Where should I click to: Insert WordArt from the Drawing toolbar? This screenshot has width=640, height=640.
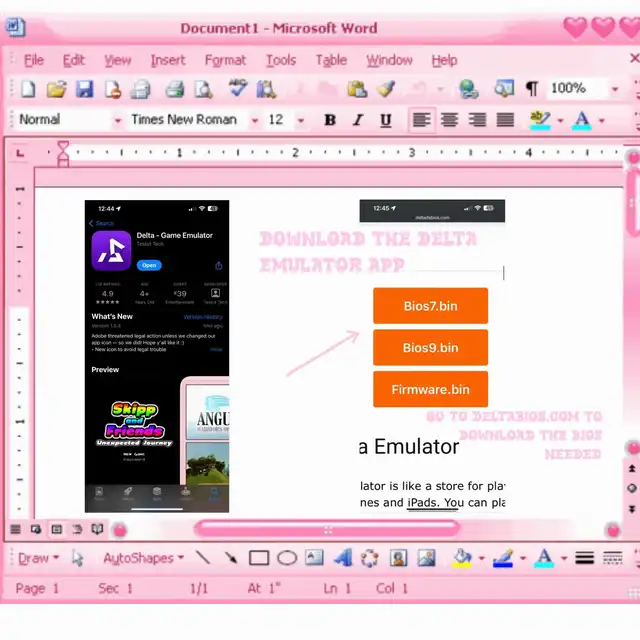point(343,558)
